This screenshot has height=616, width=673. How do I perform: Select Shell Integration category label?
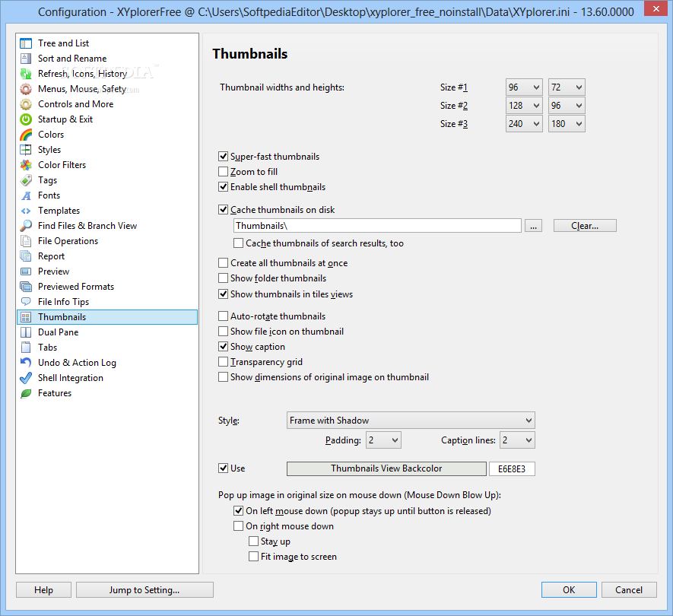[x=71, y=378]
